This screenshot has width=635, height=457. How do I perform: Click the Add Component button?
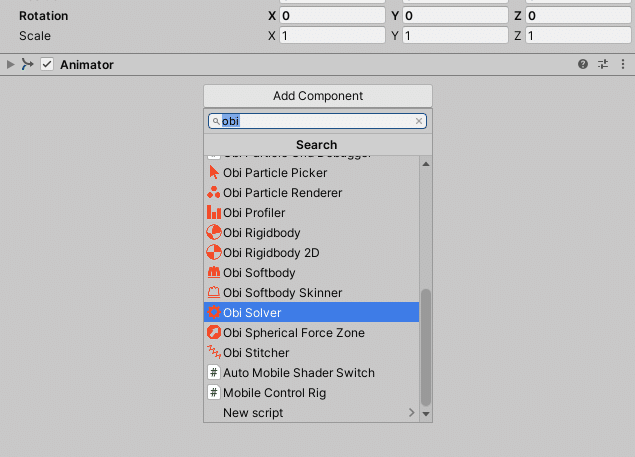pyautogui.click(x=318, y=96)
